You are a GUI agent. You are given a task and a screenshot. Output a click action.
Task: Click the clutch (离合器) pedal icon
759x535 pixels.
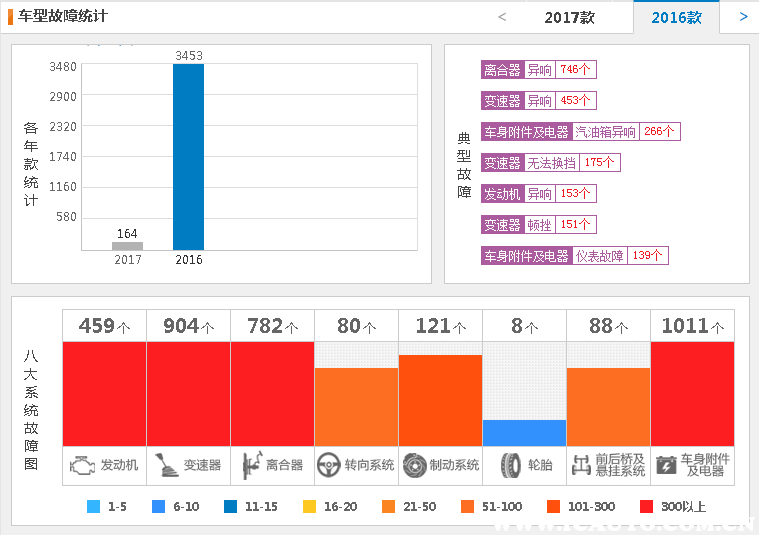pos(249,465)
